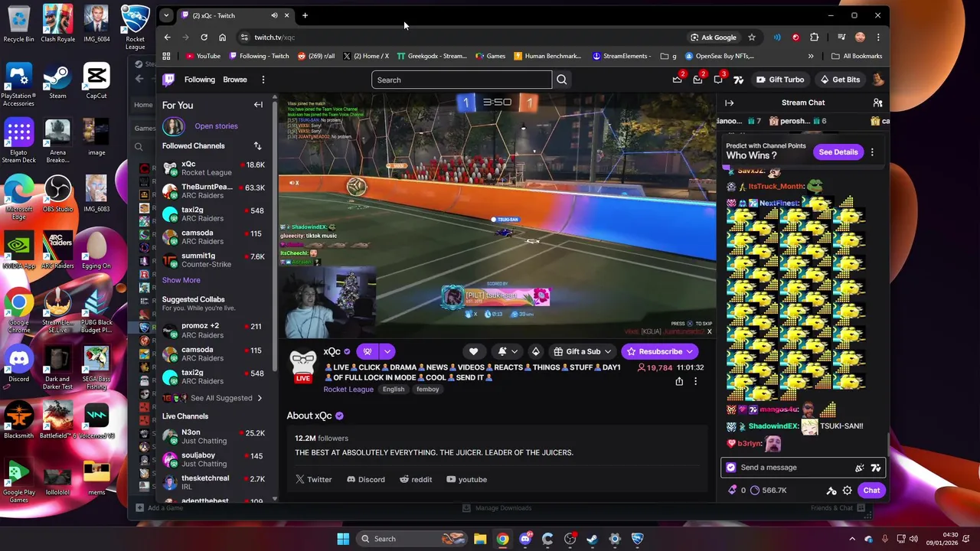Open Twitch top nav three-dot menu
Viewport: 980px width, 551px height.
coord(263,80)
